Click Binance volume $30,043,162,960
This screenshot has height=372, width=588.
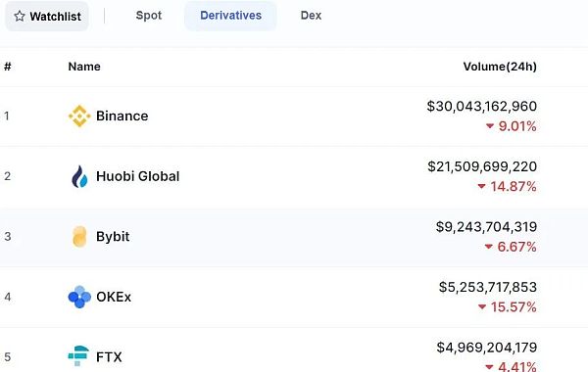tap(482, 106)
